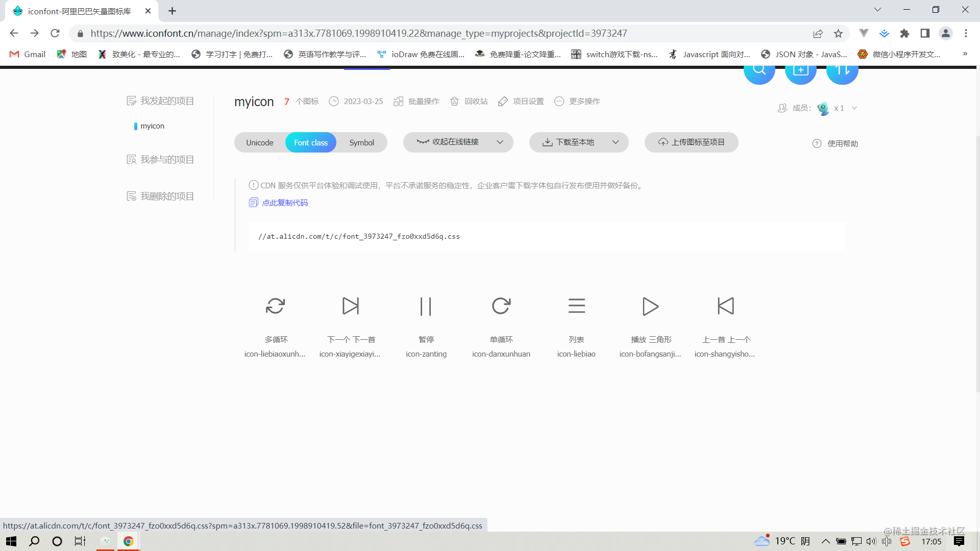Click the list 列表 icon
This screenshot has height=551, width=980.
click(576, 306)
